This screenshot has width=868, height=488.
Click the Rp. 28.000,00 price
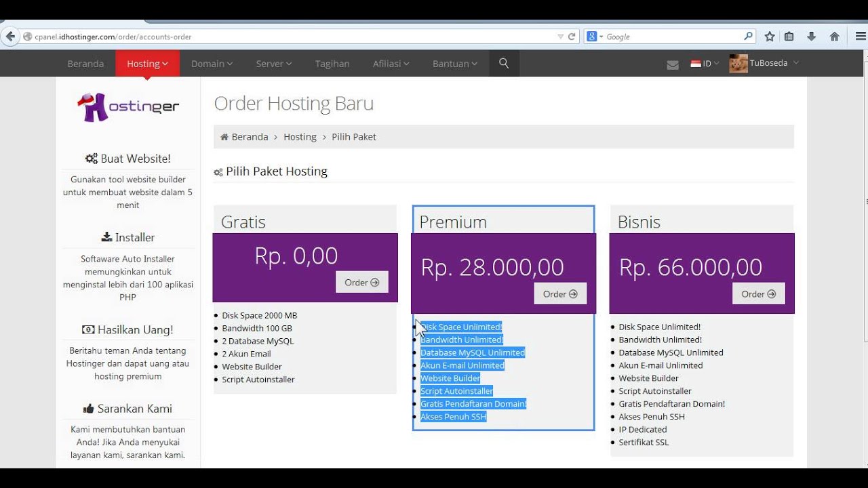[492, 267]
